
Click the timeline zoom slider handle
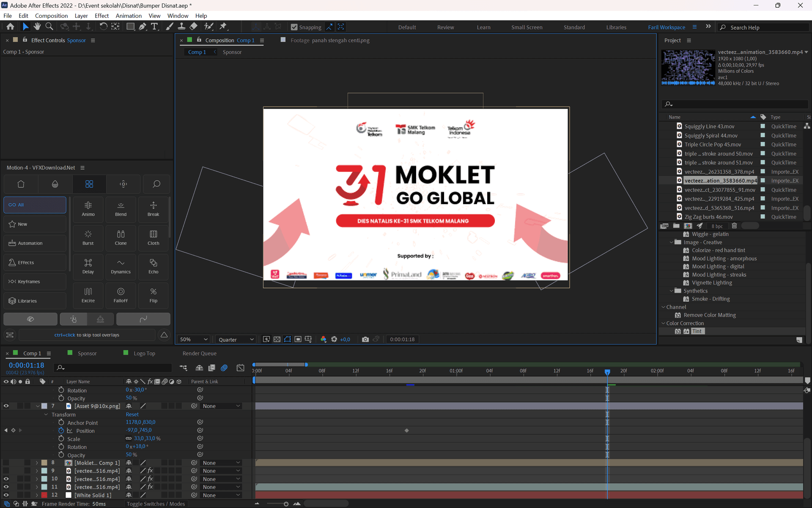286,504
